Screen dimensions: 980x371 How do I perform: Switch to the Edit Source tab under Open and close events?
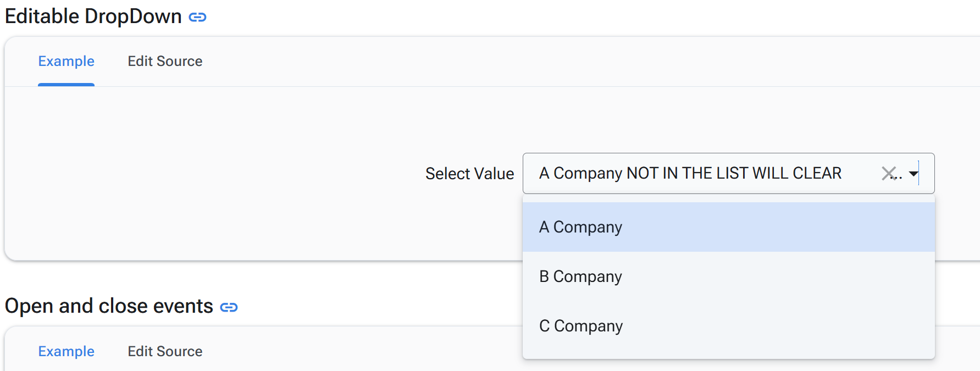pos(165,351)
